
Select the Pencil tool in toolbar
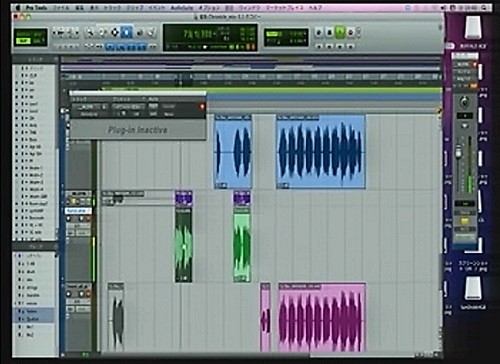[x=152, y=32]
